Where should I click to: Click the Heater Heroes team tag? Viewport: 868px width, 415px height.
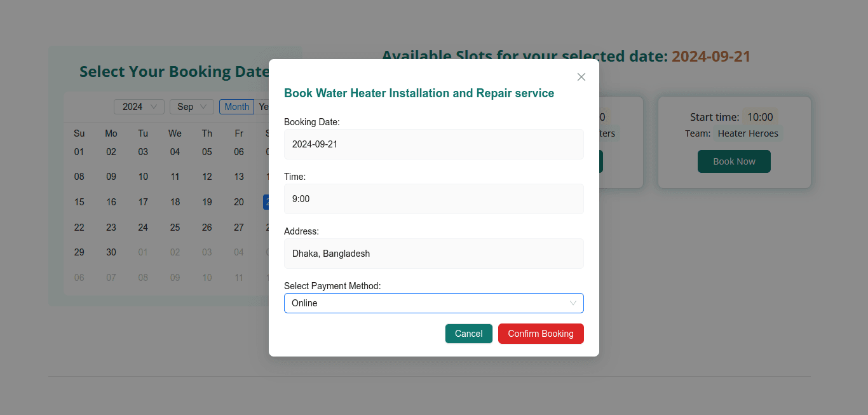747,133
